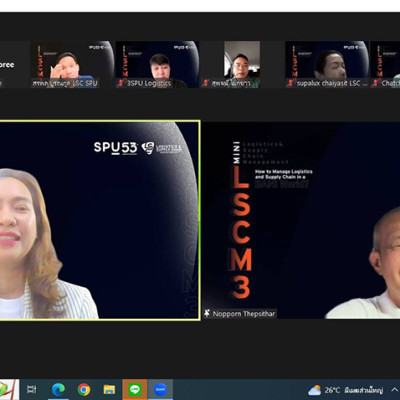Switch to the LINE app on taskbar
Screen dimensions: 400x400
pyautogui.click(x=135, y=389)
